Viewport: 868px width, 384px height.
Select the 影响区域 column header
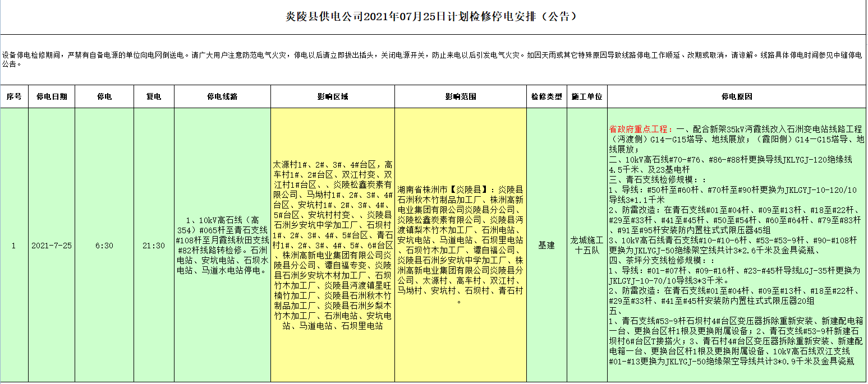[332, 96]
